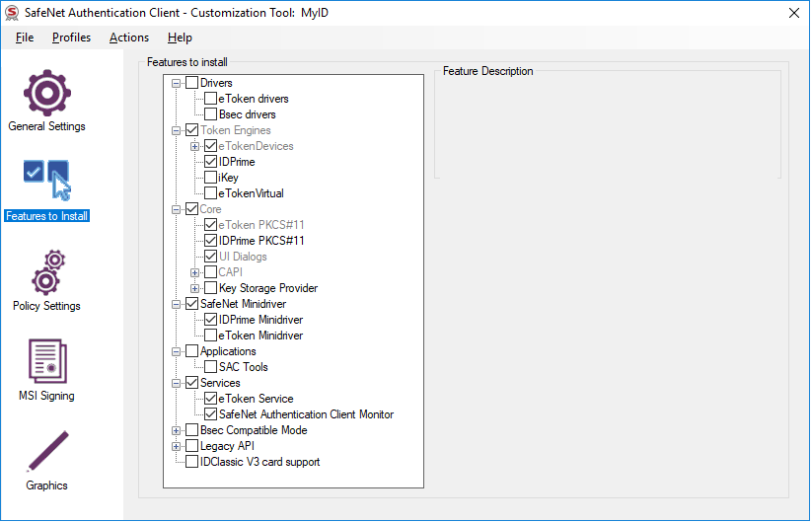
Task: Open the Graphics pencil icon
Action: pyautogui.click(x=46, y=452)
